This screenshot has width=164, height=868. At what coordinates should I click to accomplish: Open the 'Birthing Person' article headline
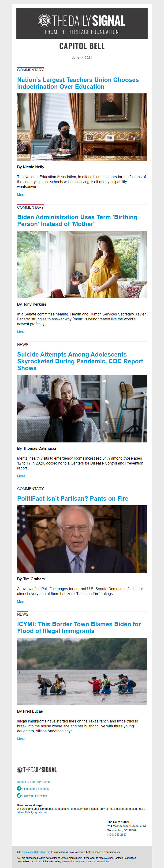coord(77,220)
